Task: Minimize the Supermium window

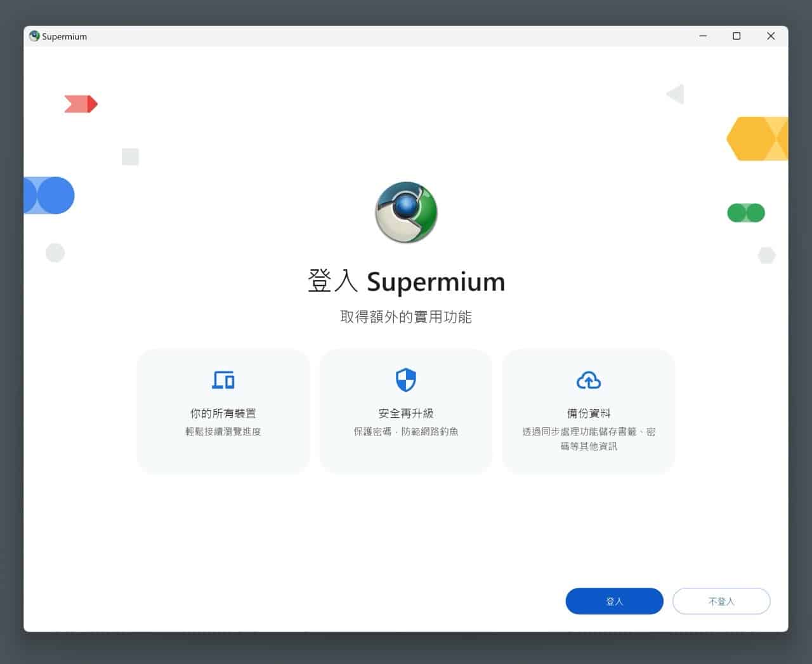Action: tap(703, 36)
